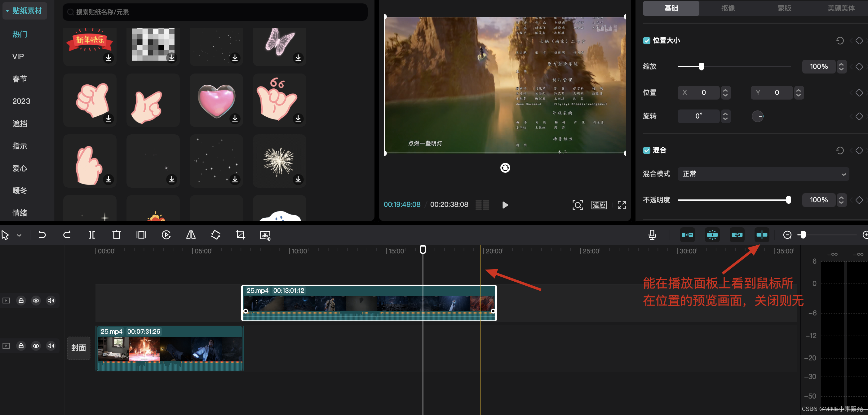Switch to the 基础 tab

click(x=671, y=8)
